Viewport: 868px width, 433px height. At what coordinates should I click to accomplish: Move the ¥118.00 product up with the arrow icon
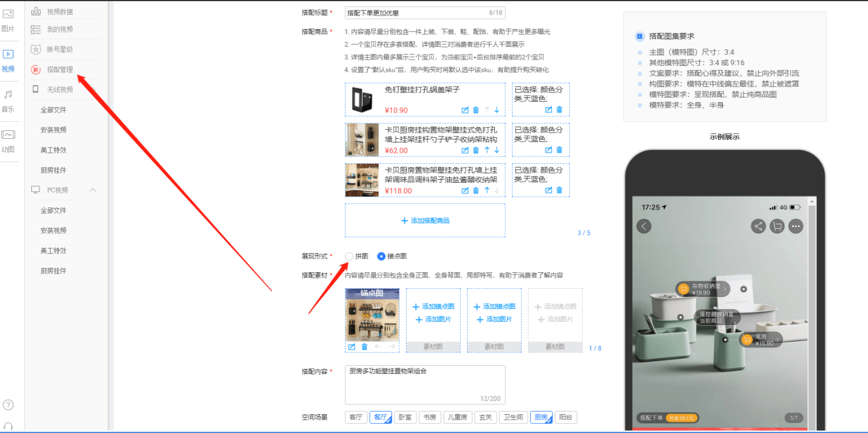click(486, 190)
